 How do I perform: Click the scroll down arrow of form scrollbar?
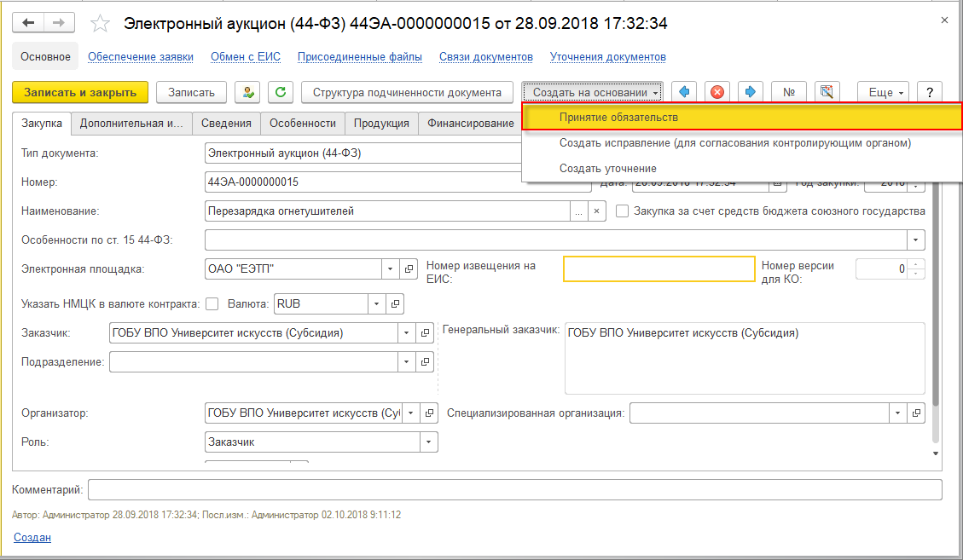pyautogui.click(x=936, y=453)
